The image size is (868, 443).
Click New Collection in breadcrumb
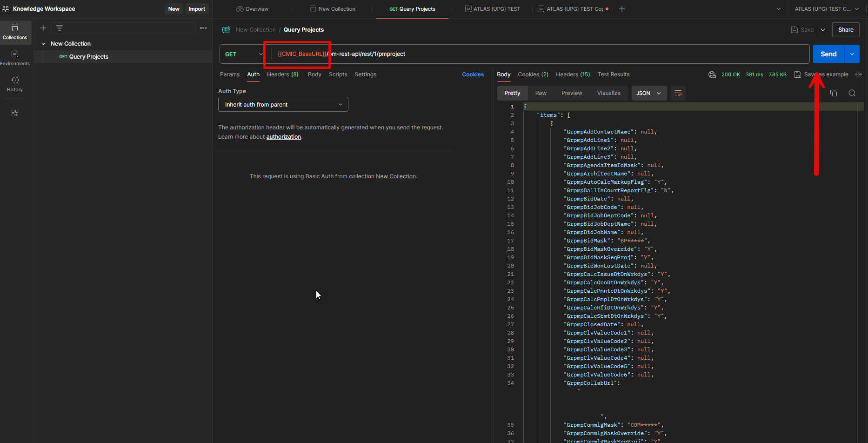coord(256,30)
